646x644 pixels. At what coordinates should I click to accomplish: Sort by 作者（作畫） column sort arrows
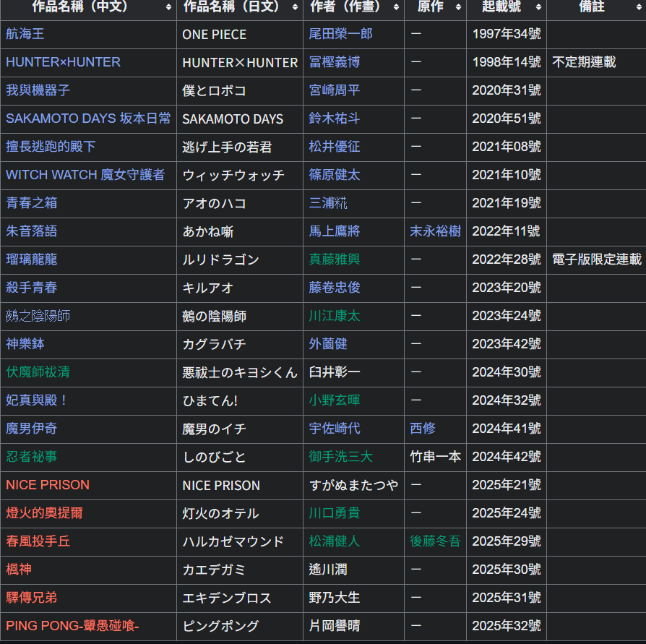point(396,7)
